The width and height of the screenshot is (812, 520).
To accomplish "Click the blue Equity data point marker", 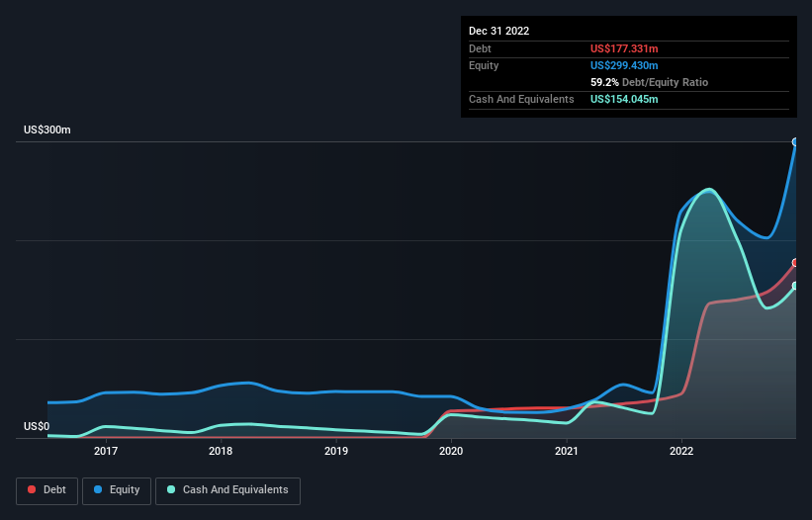I will [795, 141].
